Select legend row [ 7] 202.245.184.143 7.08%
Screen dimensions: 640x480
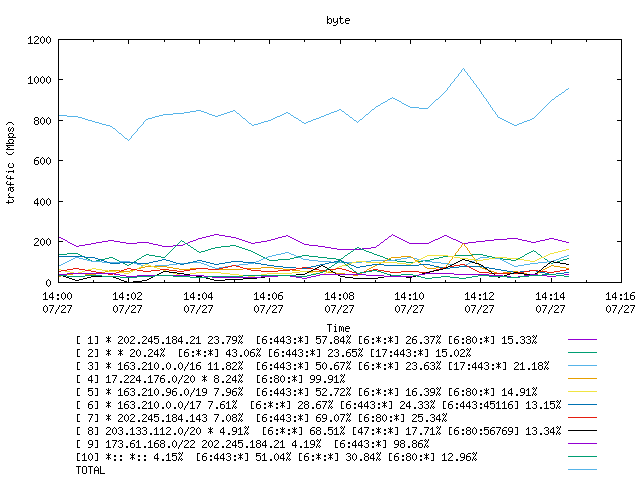(262, 418)
